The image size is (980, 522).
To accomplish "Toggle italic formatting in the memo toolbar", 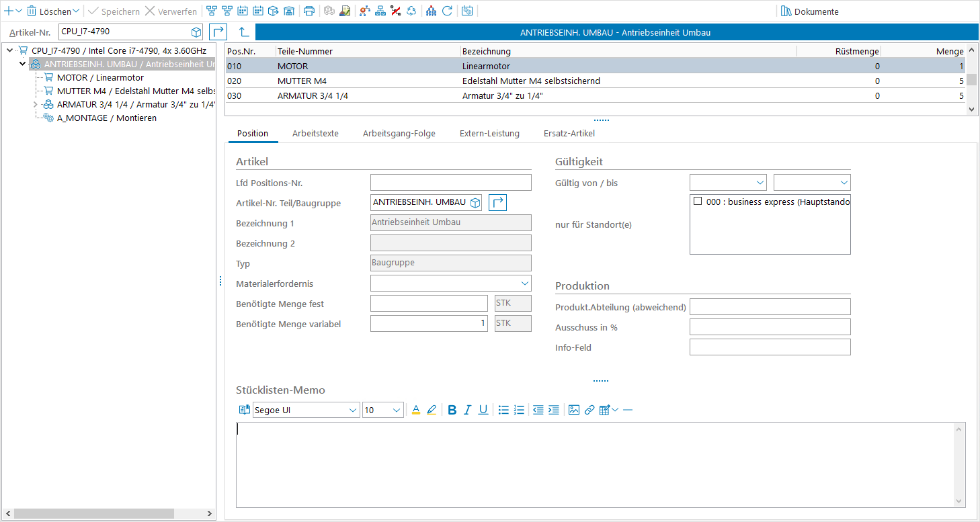I will (467, 410).
